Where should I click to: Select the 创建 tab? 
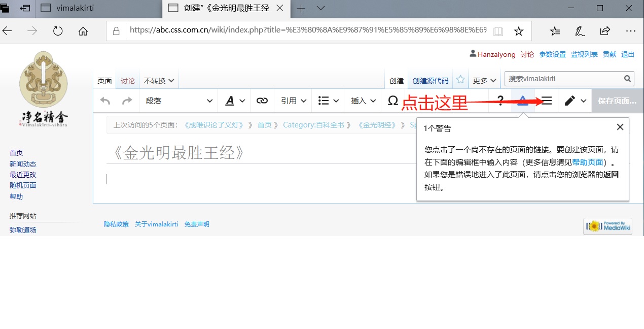pyautogui.click(x=397, y=80)
